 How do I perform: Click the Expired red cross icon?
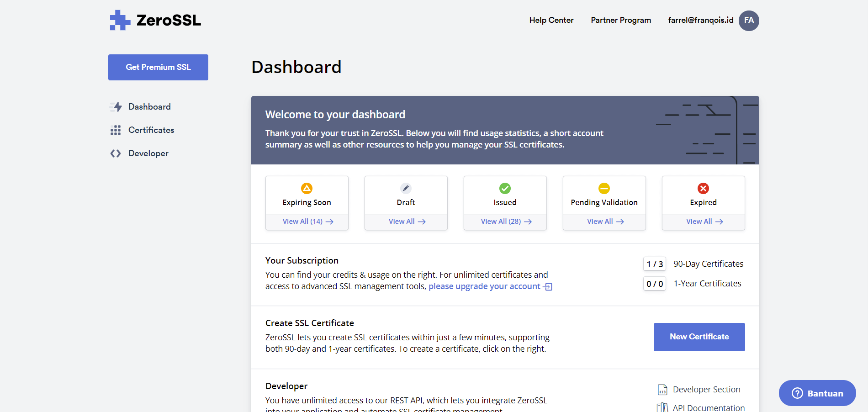pyautogui.click(x=704, y=188)
